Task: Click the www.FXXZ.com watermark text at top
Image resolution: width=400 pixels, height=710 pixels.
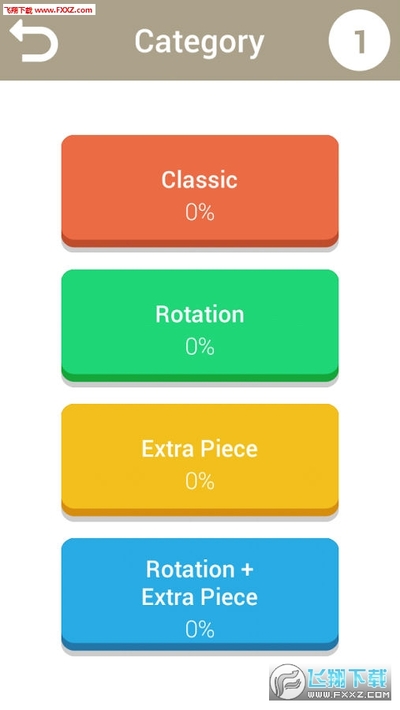Action: pos(63,10)
